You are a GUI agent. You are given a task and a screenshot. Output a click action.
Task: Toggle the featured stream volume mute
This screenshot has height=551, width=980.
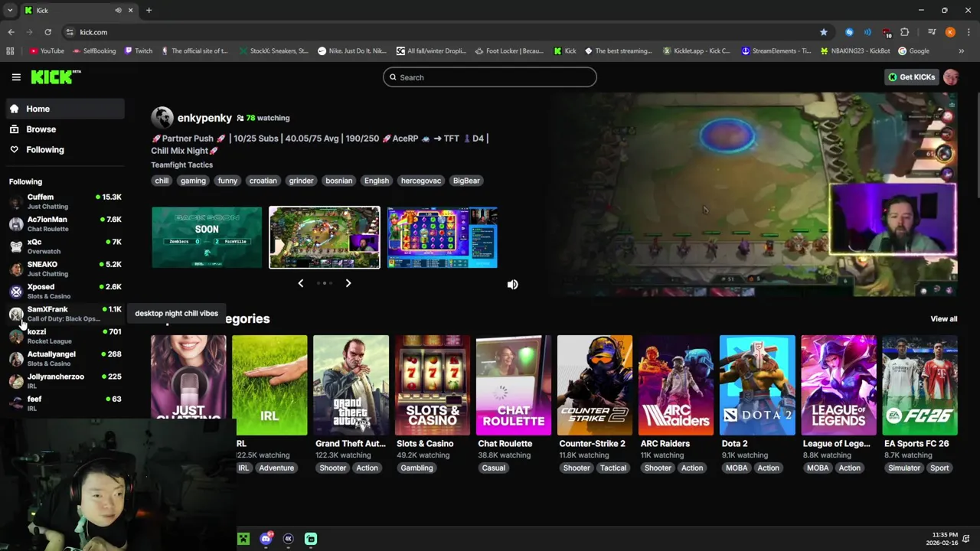[x=512, y=285]
